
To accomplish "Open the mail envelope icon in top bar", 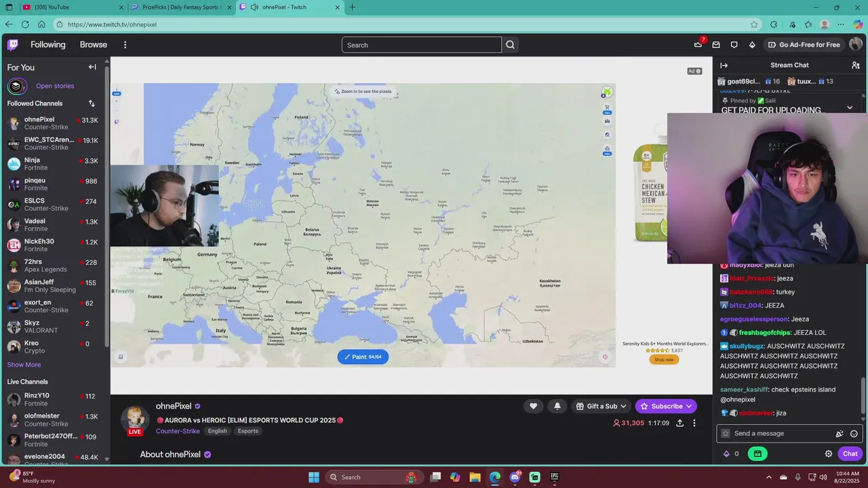I will 716,45.
